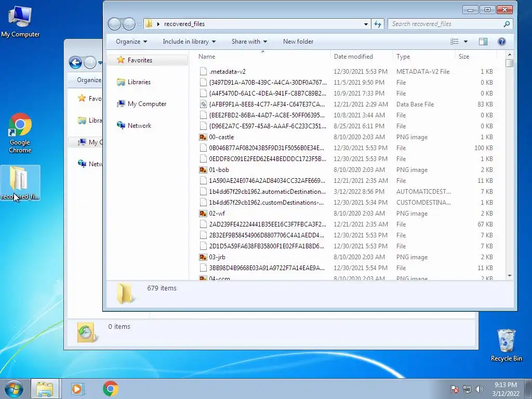
Task: Open My Computer desktop icon
Action: 20,21
